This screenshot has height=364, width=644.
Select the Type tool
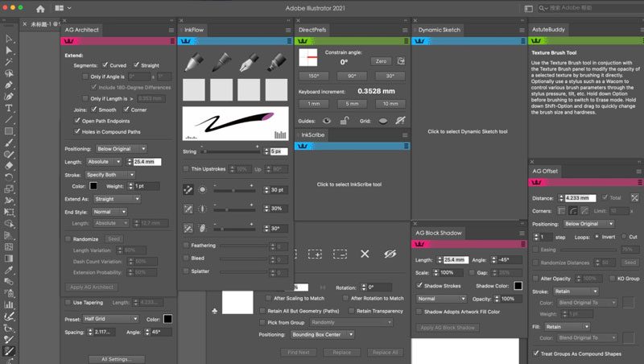(x=9, y=108)
